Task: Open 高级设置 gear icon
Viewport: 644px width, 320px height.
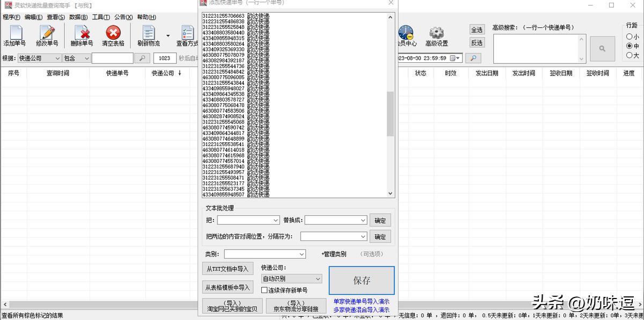Action: coord(436,33)
